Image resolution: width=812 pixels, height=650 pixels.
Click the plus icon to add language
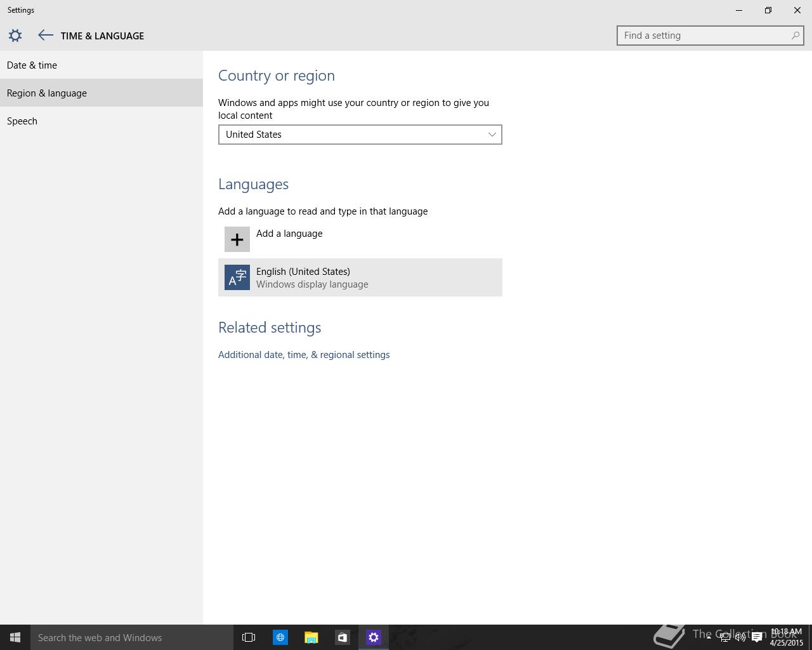(x=237, y=239)
